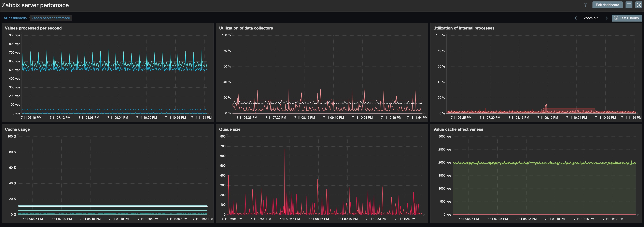Click the Values processed per second widget title

[33, 28]
